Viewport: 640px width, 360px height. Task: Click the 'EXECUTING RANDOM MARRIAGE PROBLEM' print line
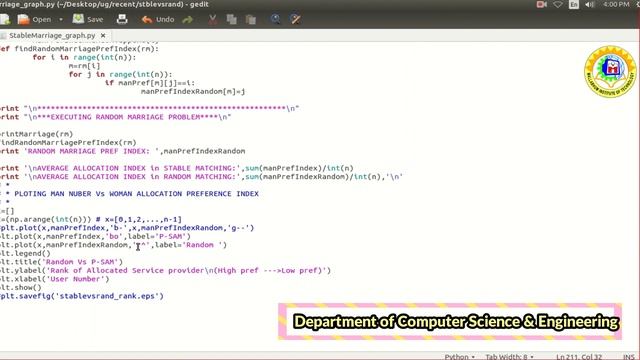point(116,117)
